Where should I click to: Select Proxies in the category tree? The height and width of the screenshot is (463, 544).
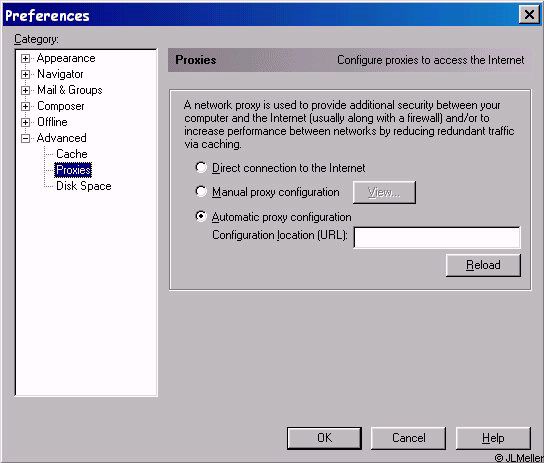click(x=73, y=170)
